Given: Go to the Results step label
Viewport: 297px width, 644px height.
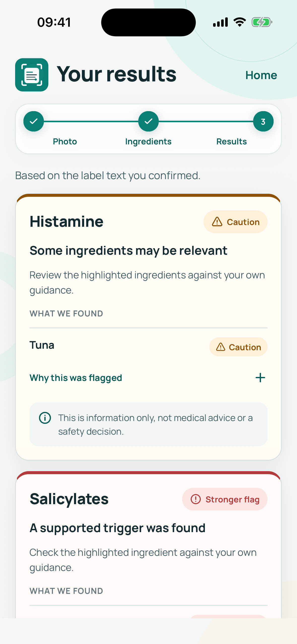Looking at the screenshot, I should coord(232,142).
